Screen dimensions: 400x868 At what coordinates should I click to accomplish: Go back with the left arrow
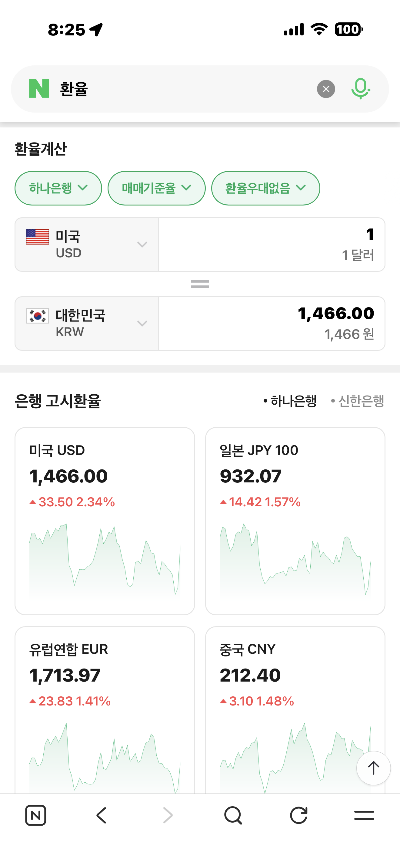click(102, 815)
